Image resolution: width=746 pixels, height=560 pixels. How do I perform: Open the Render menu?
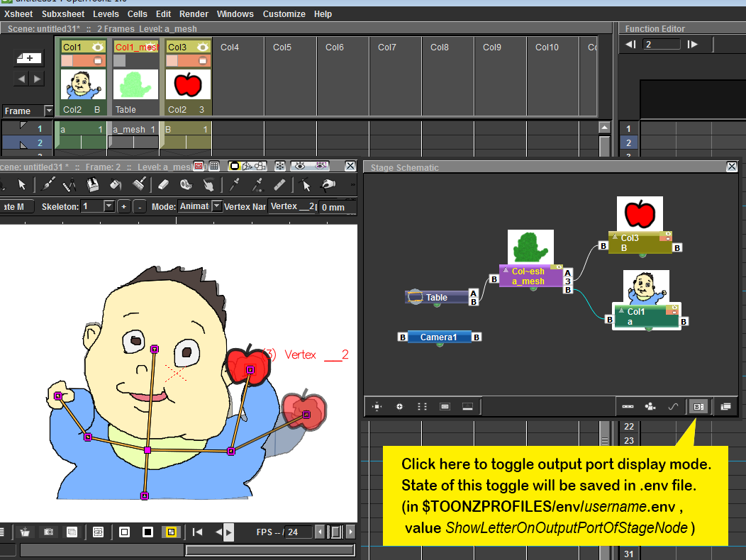coord(194,13)
